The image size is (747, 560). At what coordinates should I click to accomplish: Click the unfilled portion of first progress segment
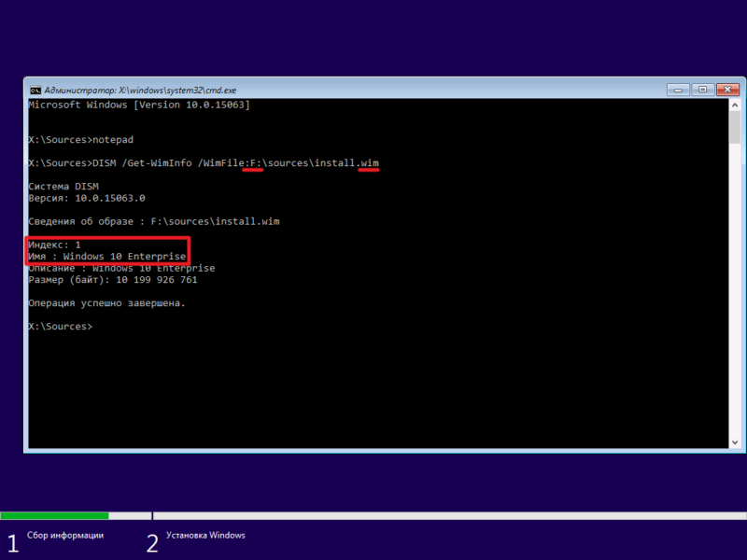tap(130, 516)
